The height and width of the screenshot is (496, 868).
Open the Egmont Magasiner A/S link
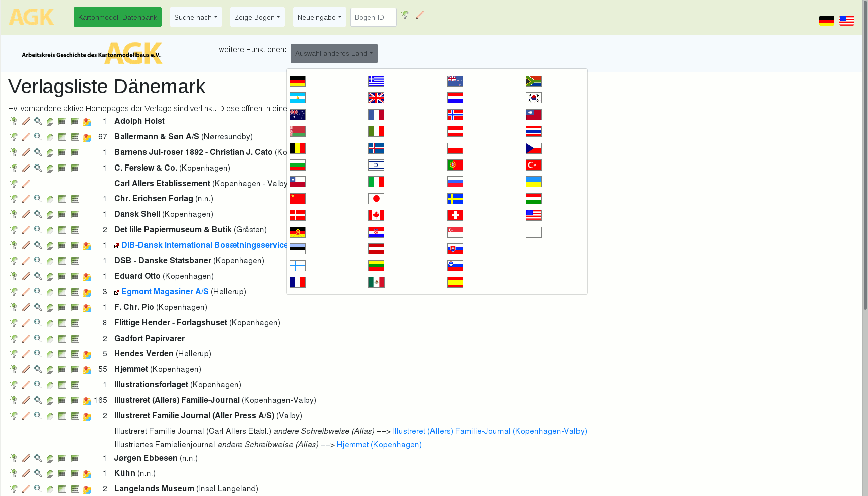165,291
